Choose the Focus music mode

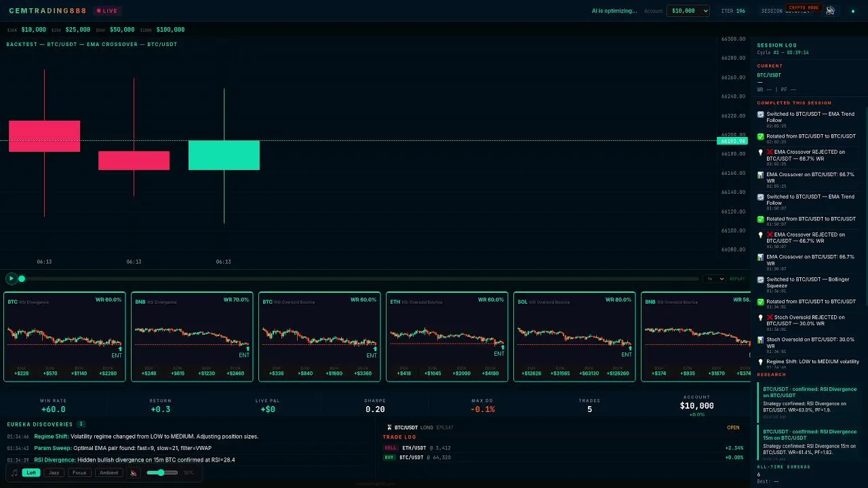79,472
